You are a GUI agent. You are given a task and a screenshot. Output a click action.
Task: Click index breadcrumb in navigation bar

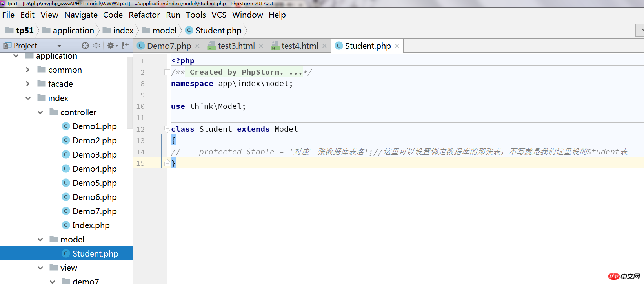118,30
